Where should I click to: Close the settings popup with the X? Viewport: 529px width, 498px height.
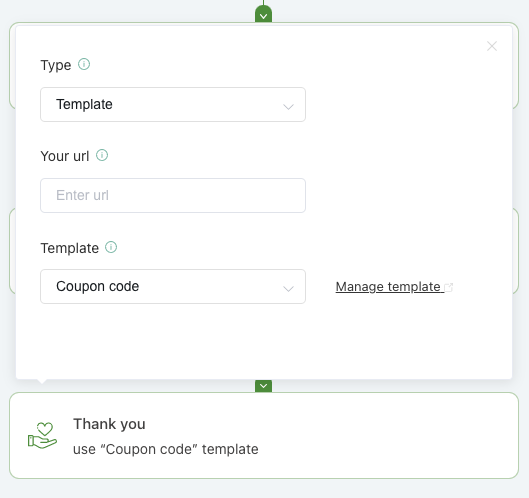pyautogui.click(x=492, y=46)
